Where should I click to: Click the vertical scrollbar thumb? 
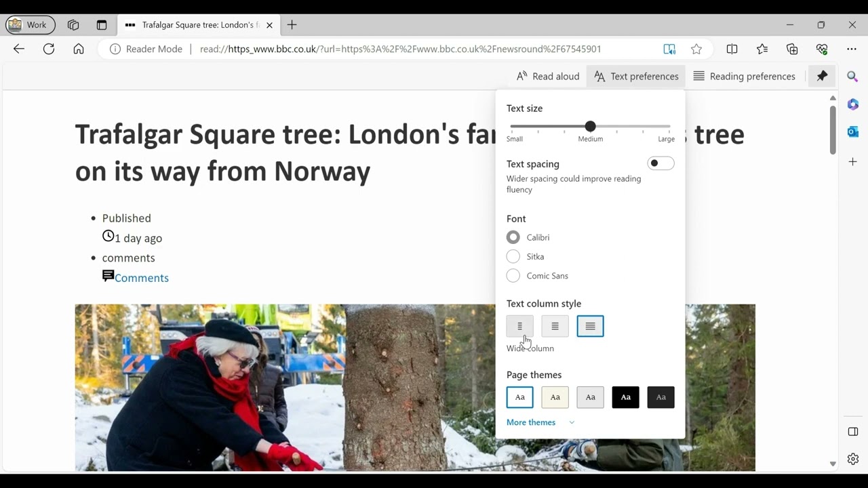point(833,129)
